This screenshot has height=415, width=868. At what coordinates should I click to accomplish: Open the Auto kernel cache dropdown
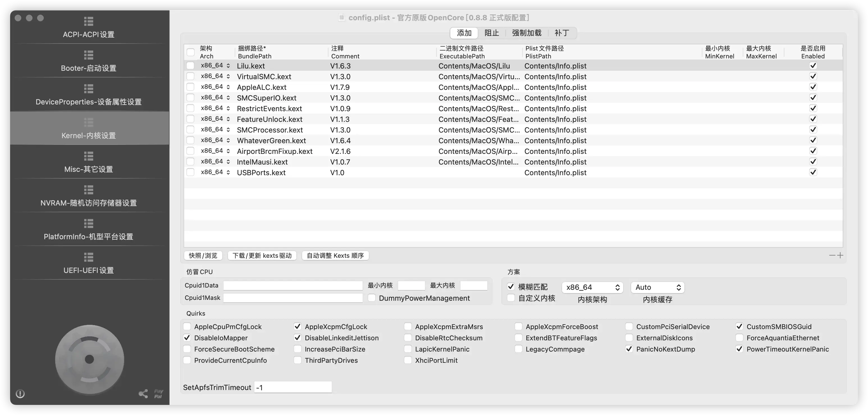657,287
